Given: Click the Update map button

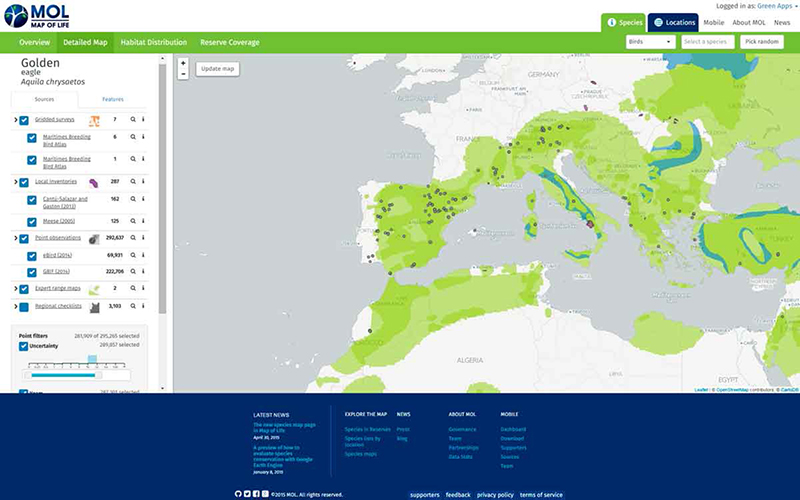Looking at the screenshot, I should (217, 69).
